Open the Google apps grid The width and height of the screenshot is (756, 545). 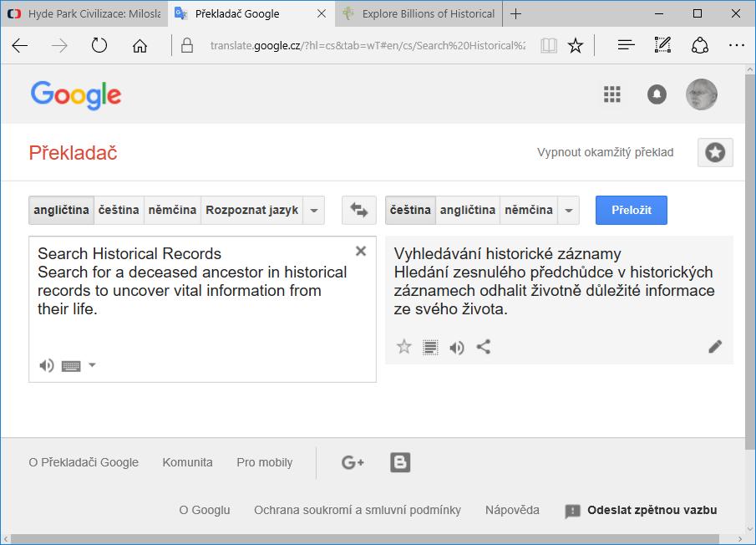click(612, 94)
